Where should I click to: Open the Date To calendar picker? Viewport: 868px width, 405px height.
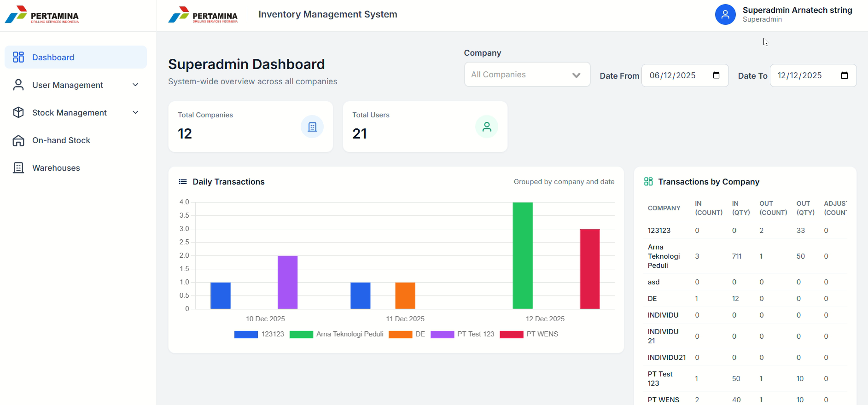pyautogui.click(x=844, y=75)
